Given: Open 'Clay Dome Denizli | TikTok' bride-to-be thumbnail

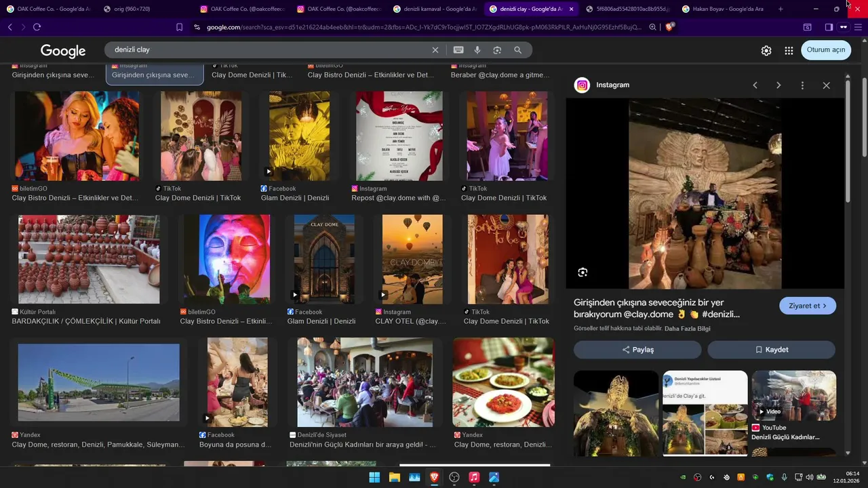Looking at the screenshot, I should pos(508,260).
